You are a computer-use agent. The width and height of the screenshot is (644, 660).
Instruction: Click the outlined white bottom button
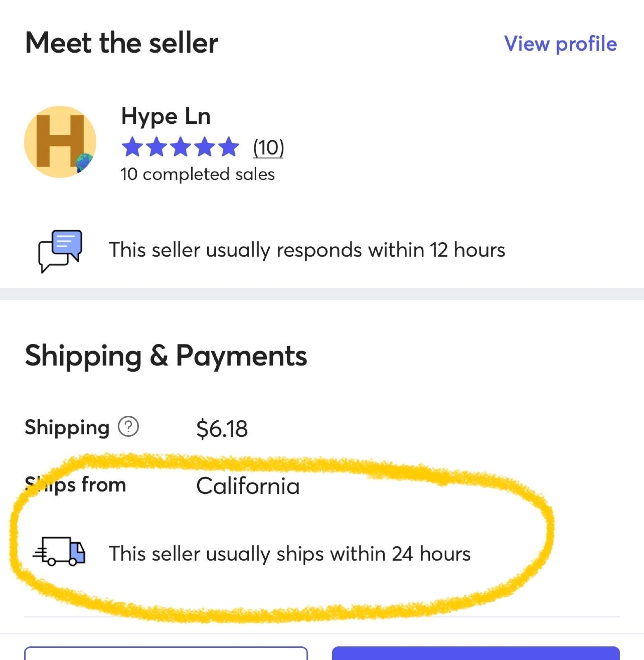(x=166, y=653)
